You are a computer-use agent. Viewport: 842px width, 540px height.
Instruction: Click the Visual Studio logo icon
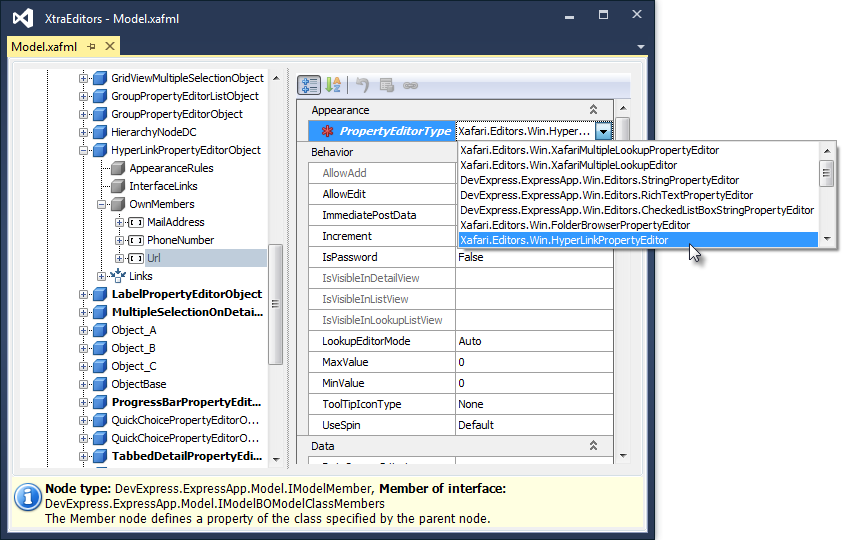[x=24, y=18]
